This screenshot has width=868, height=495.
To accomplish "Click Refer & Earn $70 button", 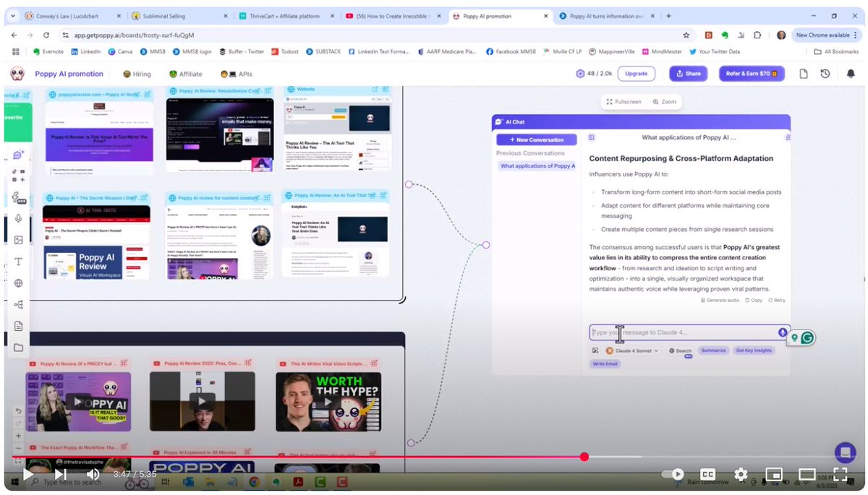I will pos(752,74).
